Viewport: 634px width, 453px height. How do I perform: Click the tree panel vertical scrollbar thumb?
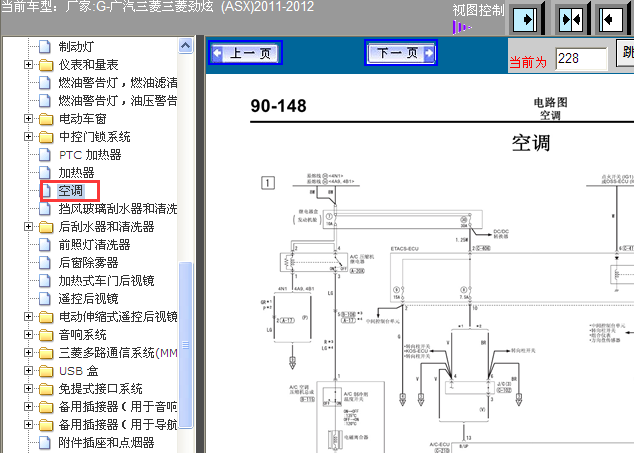pyautogui.click(x=186, y=345)
